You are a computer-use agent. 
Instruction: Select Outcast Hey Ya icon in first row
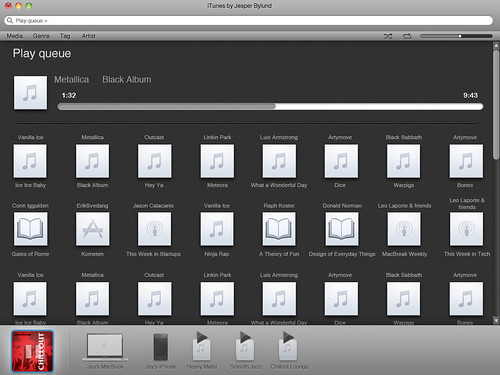pyautogui.click(x=155, y=161)
